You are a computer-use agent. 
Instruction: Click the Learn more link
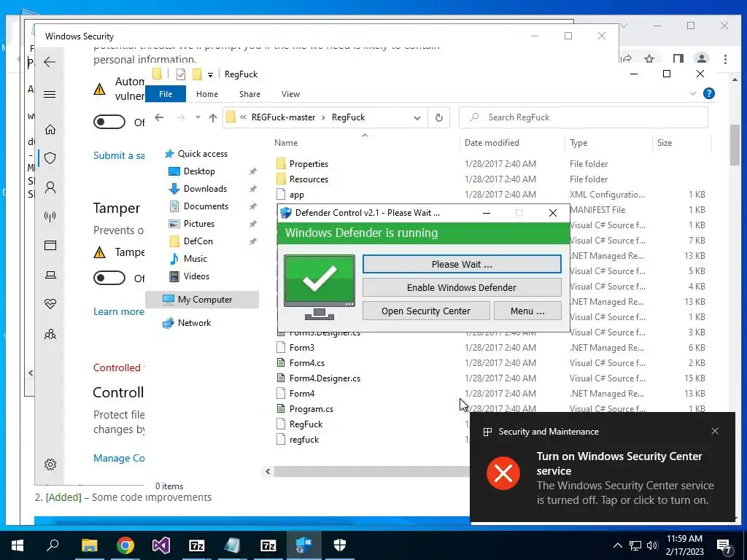[x=119, y=311]
